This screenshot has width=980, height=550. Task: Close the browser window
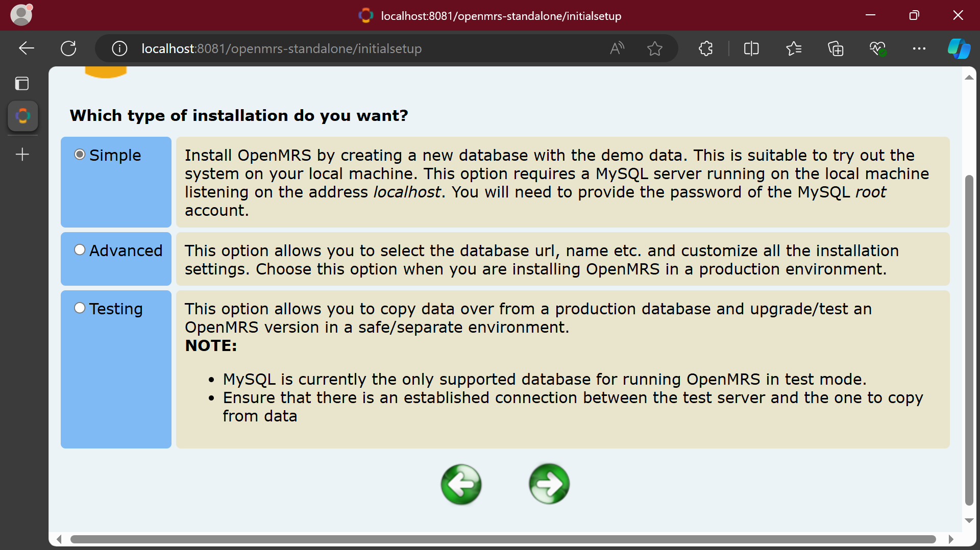click(x=958, y=15)
